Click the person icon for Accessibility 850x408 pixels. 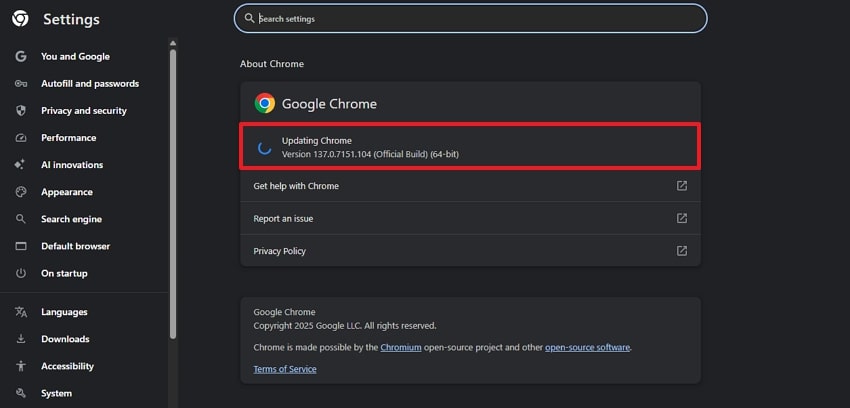pyautogui.click(x=21, y=366)
